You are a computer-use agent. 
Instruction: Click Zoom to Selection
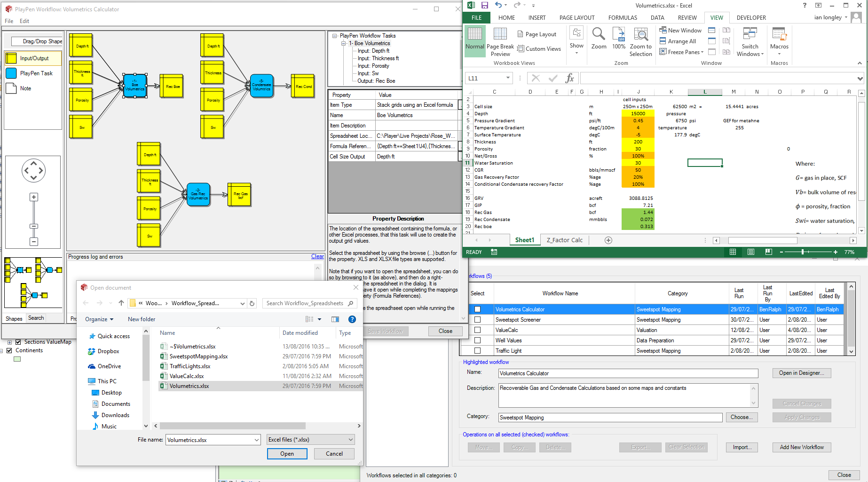point(641,42)
